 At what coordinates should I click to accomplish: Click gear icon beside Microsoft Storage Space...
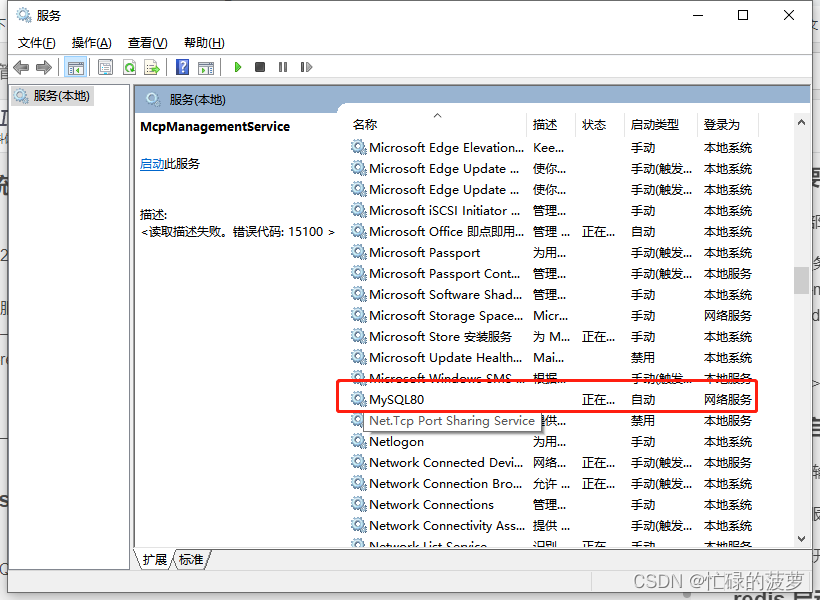click(358, 315)
